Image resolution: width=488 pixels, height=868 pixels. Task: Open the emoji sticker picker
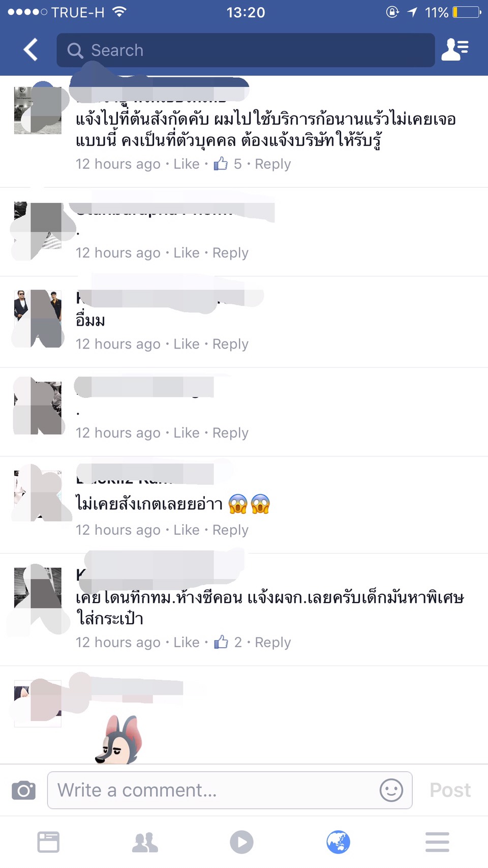coord(391,790)
